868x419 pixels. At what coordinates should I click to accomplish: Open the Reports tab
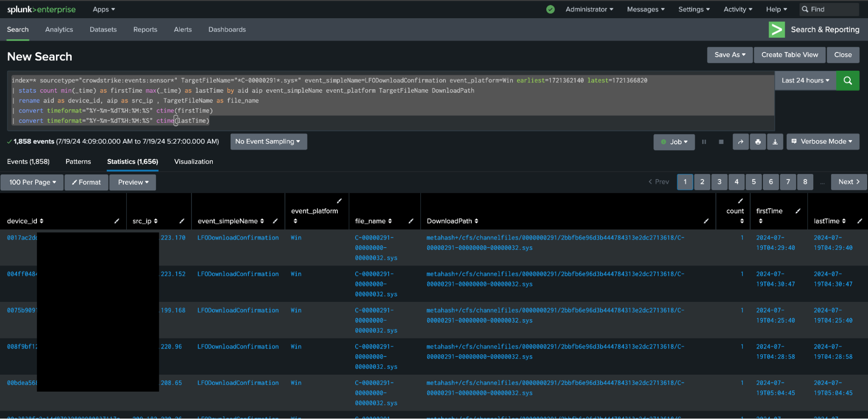click(x=145, y=29)
